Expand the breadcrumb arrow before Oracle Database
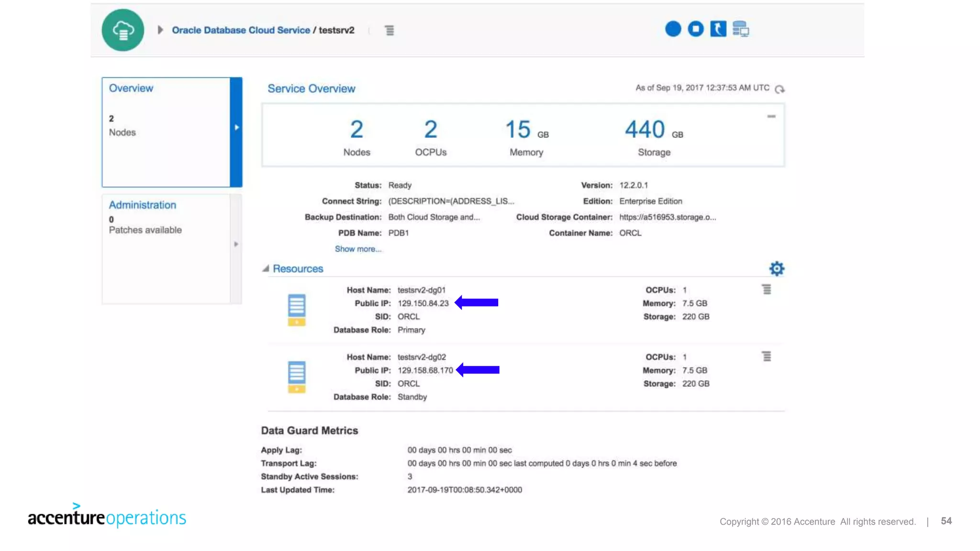 tap(160, 30)
